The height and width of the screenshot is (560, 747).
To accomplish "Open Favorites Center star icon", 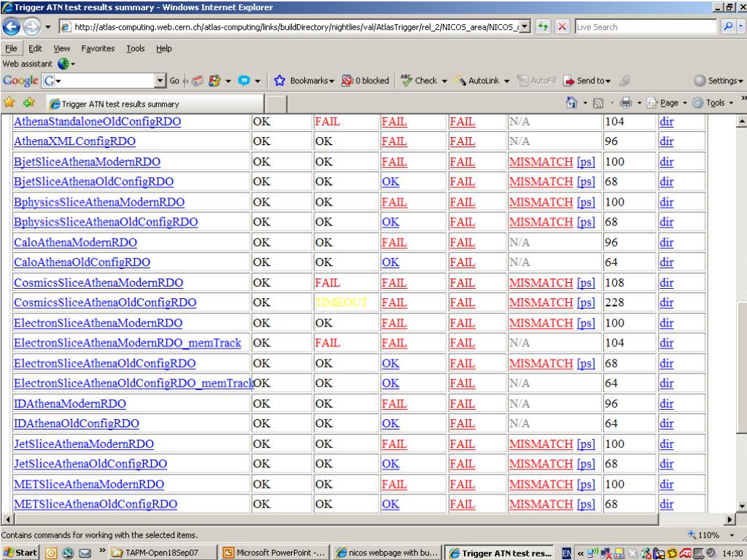I will tap(9, 102).
